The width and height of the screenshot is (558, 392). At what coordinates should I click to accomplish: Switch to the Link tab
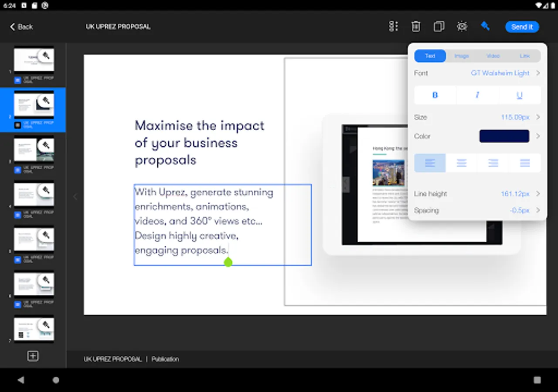pyautogui.click(x=525, y=56)
